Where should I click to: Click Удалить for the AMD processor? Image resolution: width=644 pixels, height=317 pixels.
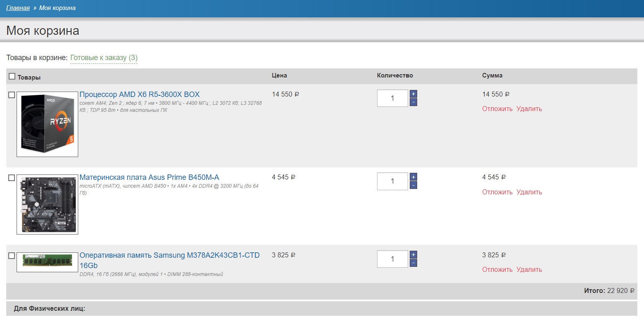coord(529,109)
